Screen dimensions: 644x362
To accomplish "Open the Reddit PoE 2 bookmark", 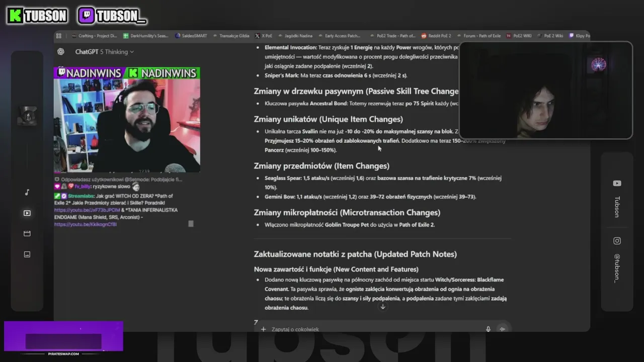I will click(436, 36).
